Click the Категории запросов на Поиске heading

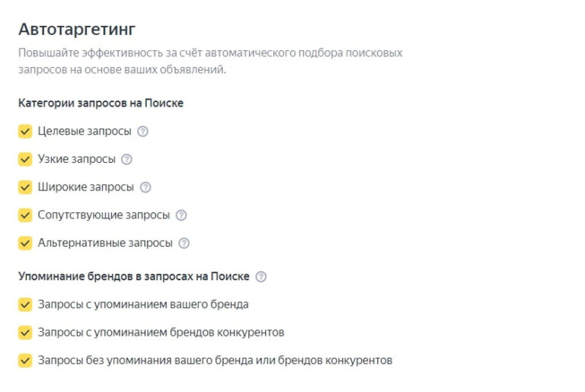[x=101, y=103]
